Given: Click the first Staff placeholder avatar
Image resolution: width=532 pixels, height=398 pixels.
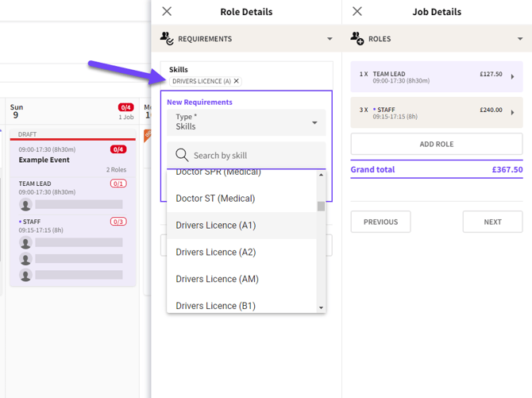Looking at the screenshot, I should coord(25,242).
